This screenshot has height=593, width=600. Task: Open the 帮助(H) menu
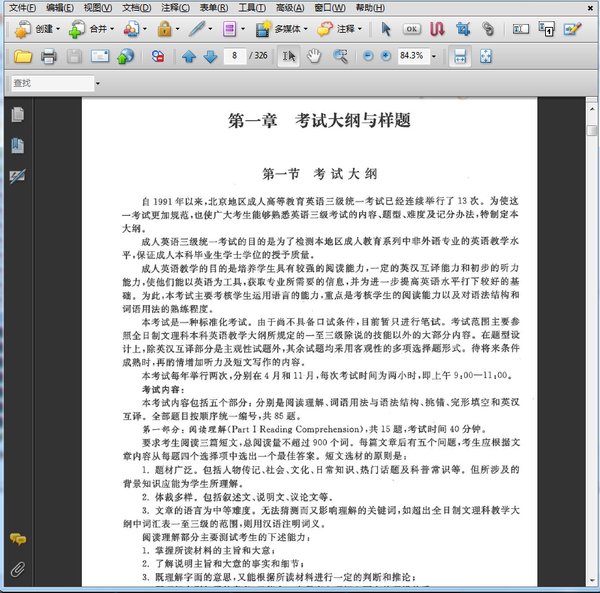370,8
